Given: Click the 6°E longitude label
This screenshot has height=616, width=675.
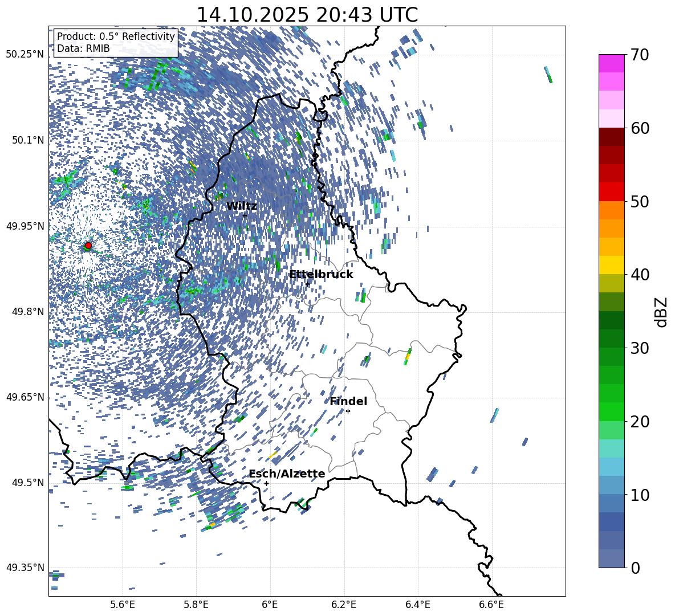Looking at the screenshot, I should (x=270, y=605).
